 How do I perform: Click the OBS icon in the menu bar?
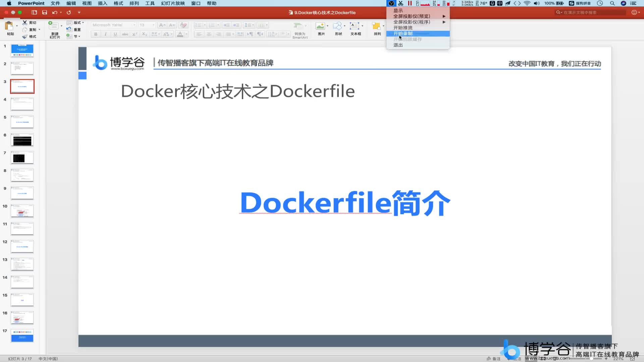pos(391,3)
